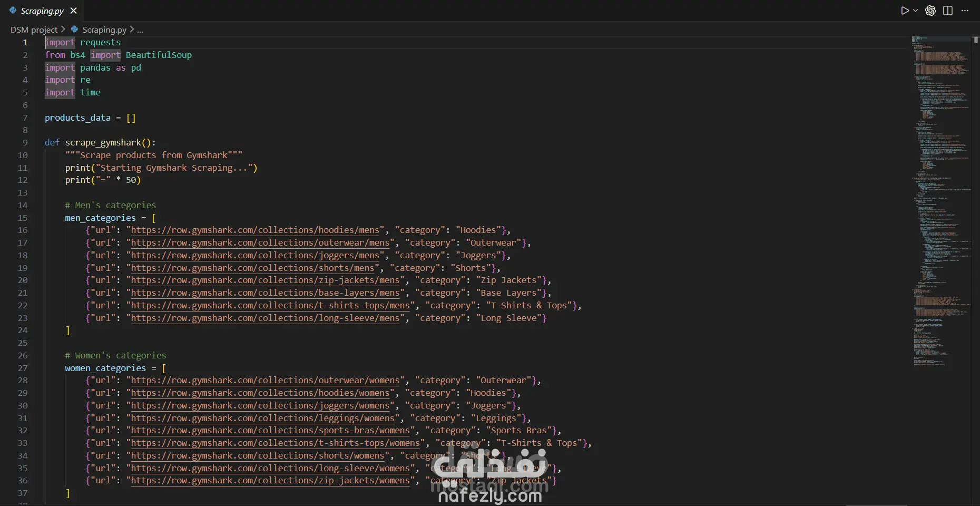Follow the t-shirts-tops/mens link

pos(270,306)
